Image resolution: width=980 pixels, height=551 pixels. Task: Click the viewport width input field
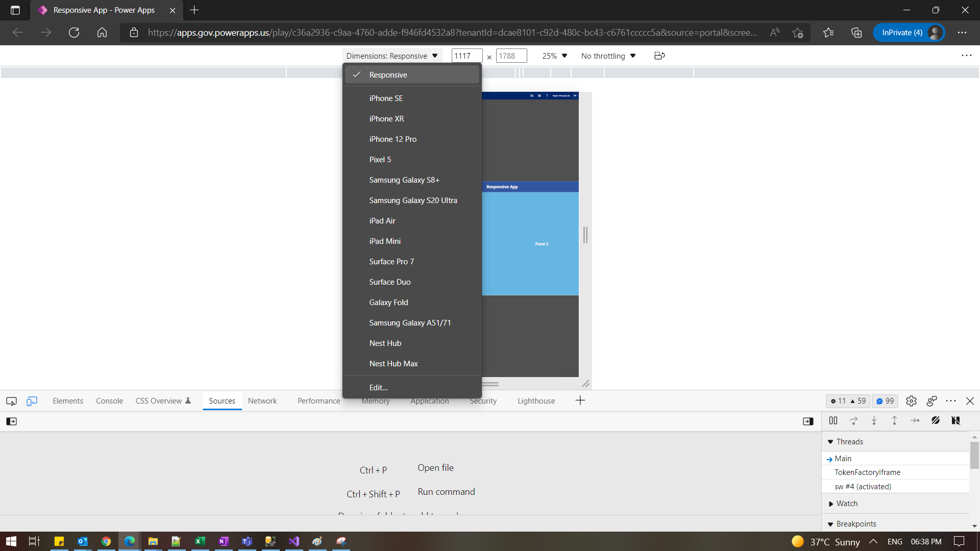click(x=466, y=56)
